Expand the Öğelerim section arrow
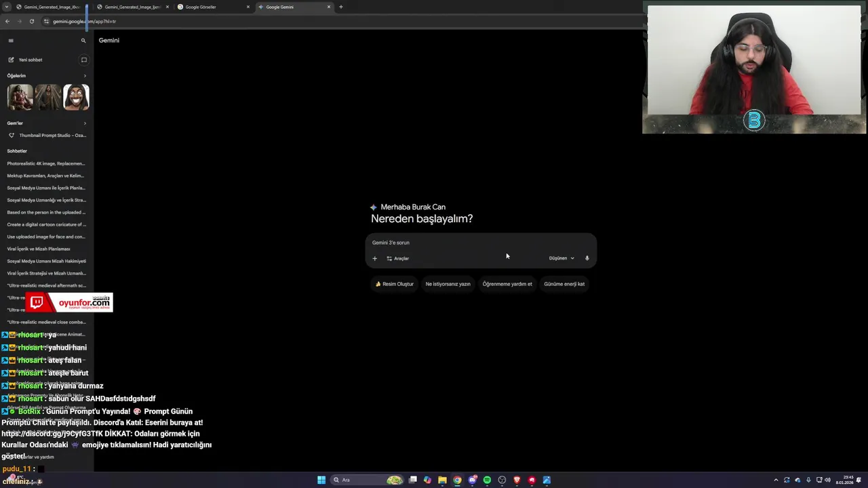Viewport: 868px width, 488px height. click(x=85, y=76)
